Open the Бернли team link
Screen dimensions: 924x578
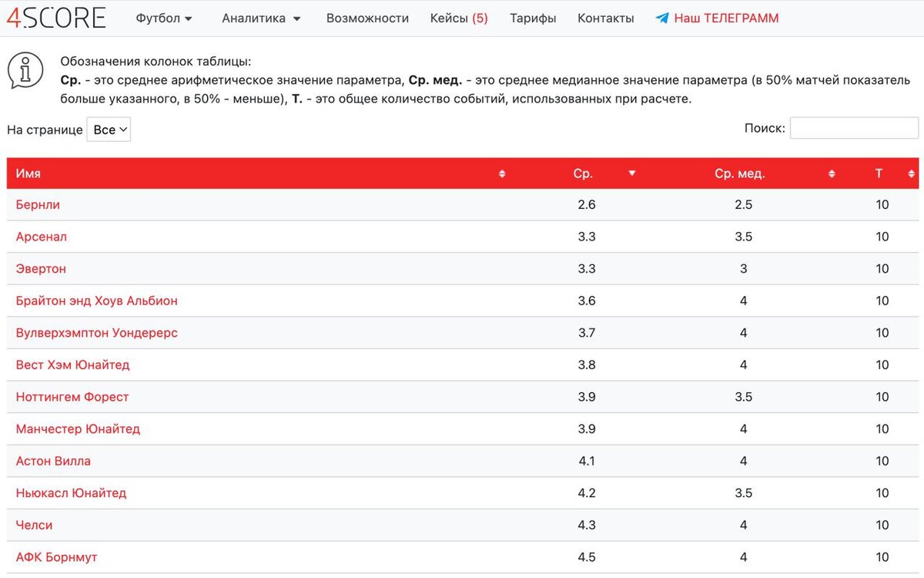point(38,205)
